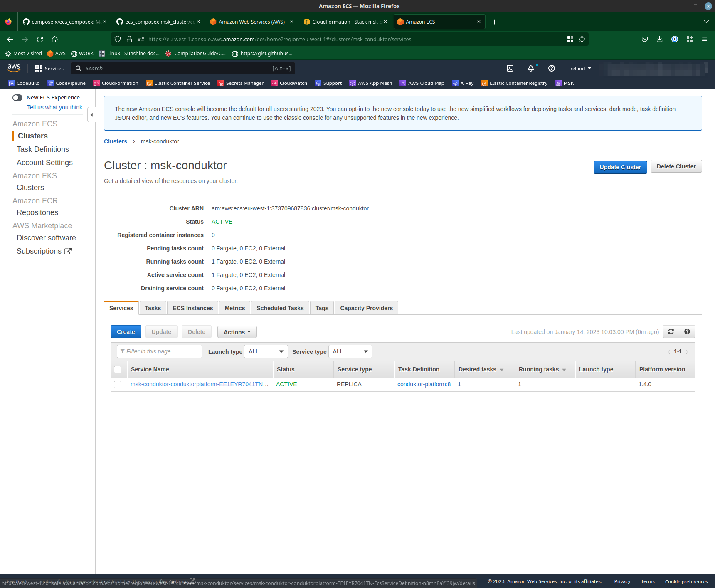Open Firefox downloads panel
Image resolution: width=715 pixels, height=588 pixels.
[659, 39]
